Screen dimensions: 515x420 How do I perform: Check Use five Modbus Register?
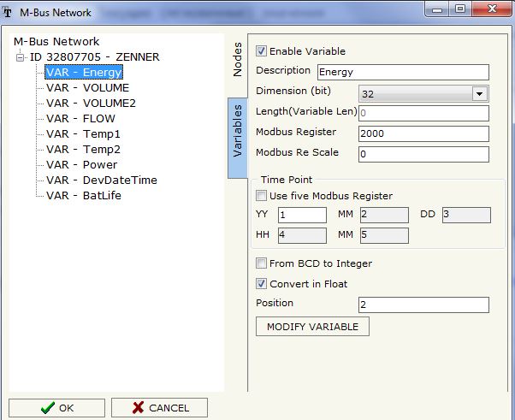[x=262, y=196]
